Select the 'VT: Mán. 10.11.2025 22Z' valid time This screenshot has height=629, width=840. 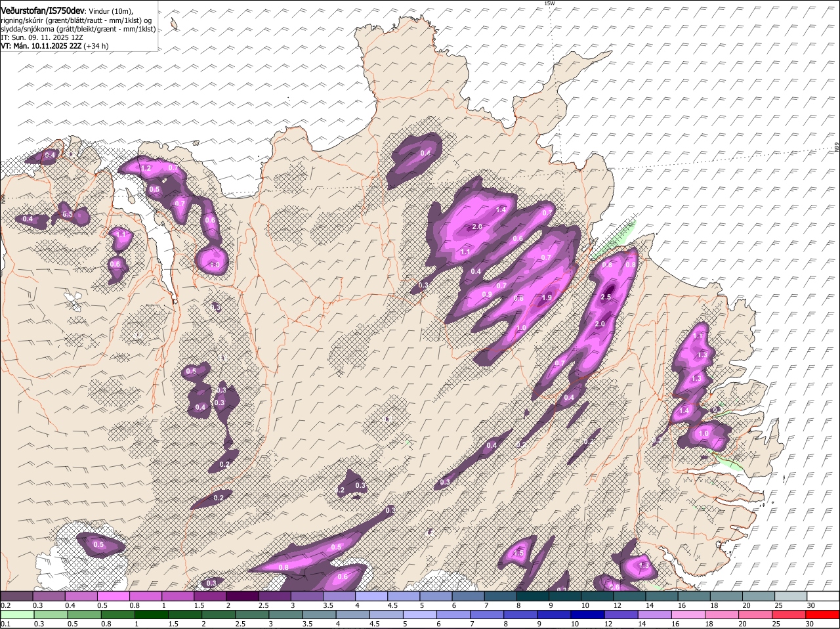coord(41,46)
